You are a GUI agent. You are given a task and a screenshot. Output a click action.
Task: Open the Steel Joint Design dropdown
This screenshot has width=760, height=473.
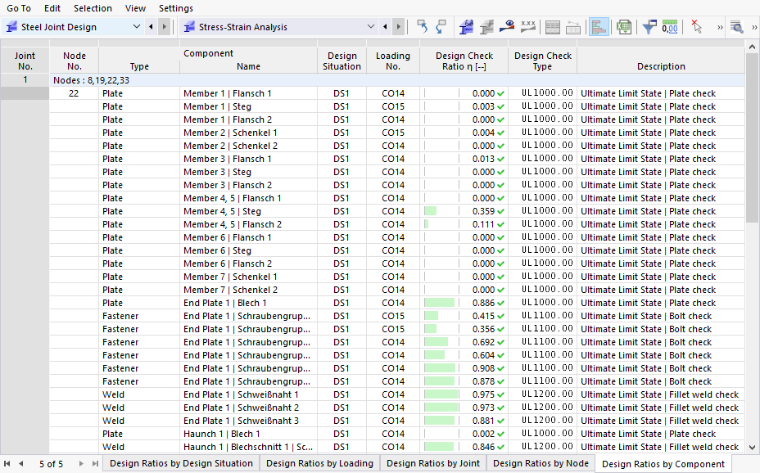[x=137, y=27]
